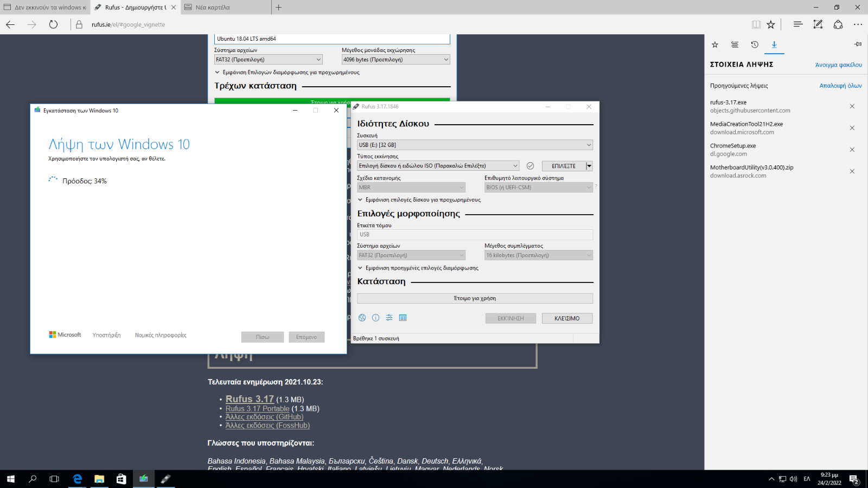Click ΕΠΙΛΕΞΤΕ button in Rufus
Viewport: 868px width, 488px height.
coord(564,166)
